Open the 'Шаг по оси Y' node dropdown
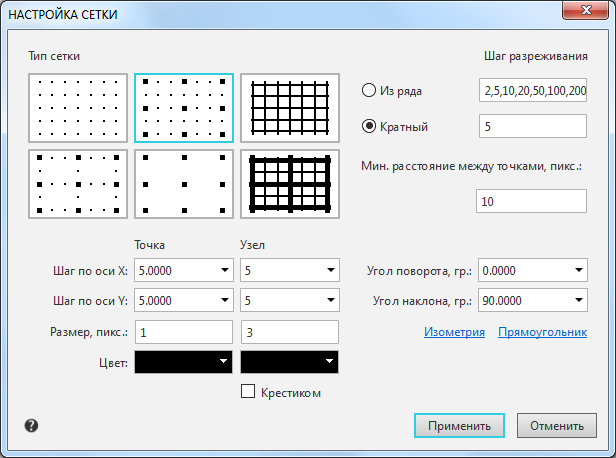 [x=329, y=299]
